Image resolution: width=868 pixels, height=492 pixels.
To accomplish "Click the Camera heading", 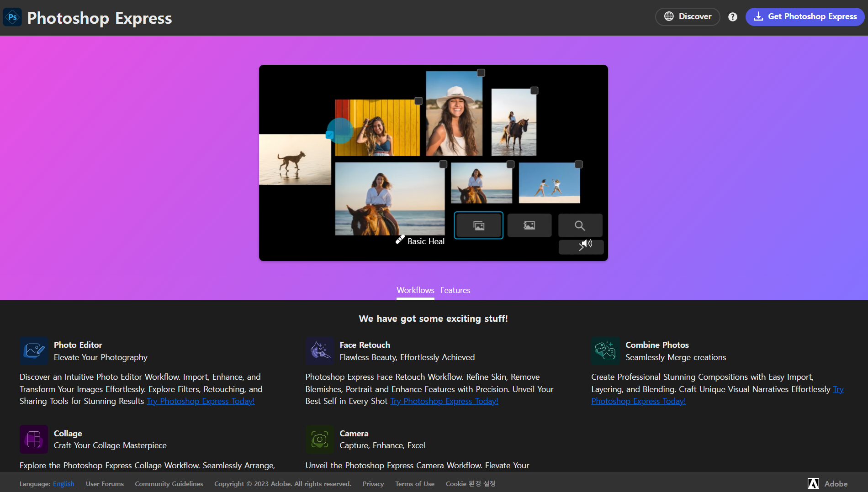I will point(354,434).
